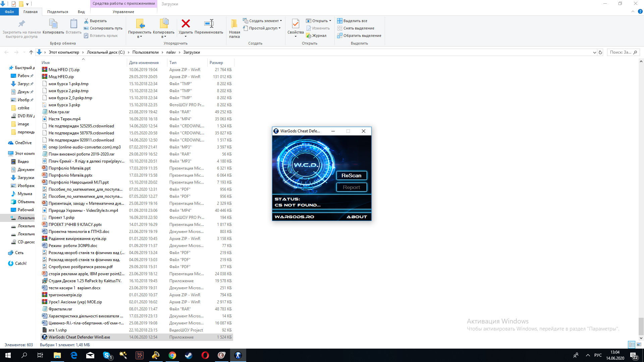The image size is (644, 362).
Task: Create a New folder (Новая папка)
Action: [x=234, y=28]
